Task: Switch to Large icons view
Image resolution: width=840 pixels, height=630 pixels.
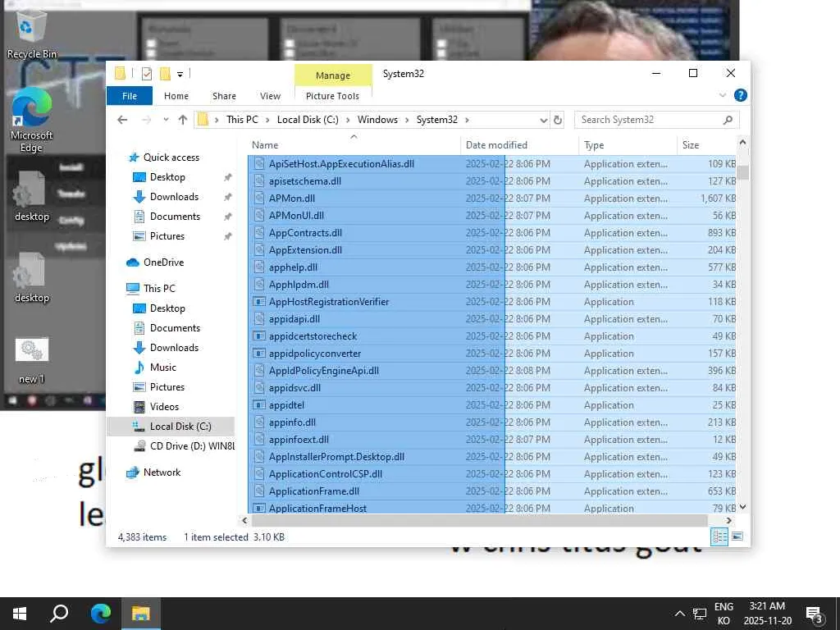Action: (x=737, y=536)
